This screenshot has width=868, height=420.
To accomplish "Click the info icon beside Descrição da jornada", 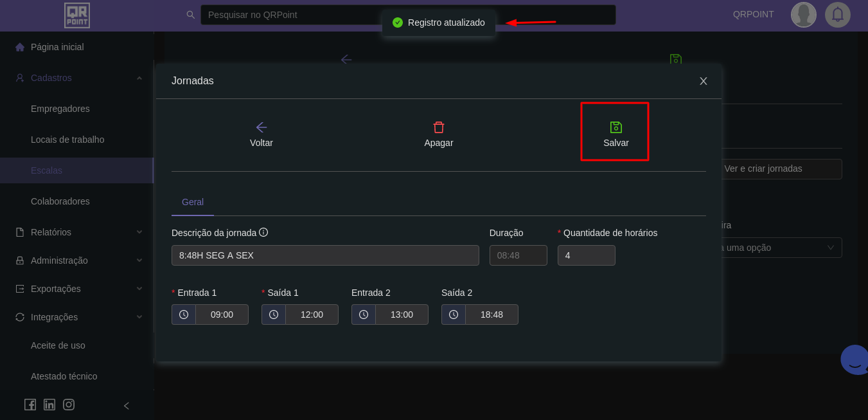I will tap(263, 232).
